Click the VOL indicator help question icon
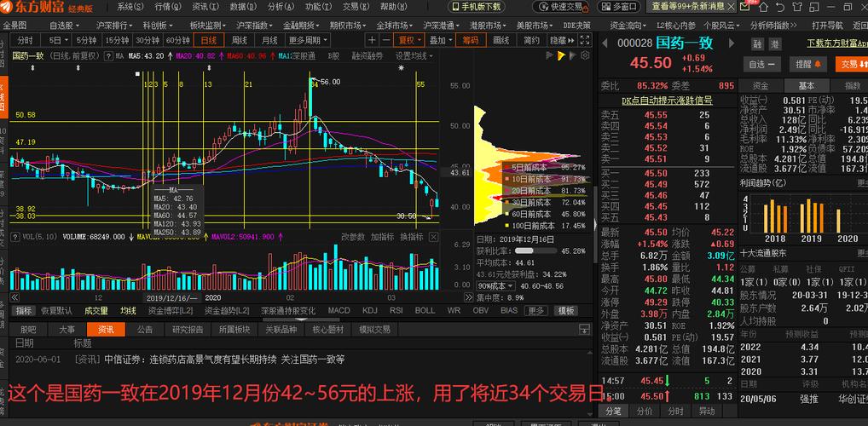 coord(14,237)
